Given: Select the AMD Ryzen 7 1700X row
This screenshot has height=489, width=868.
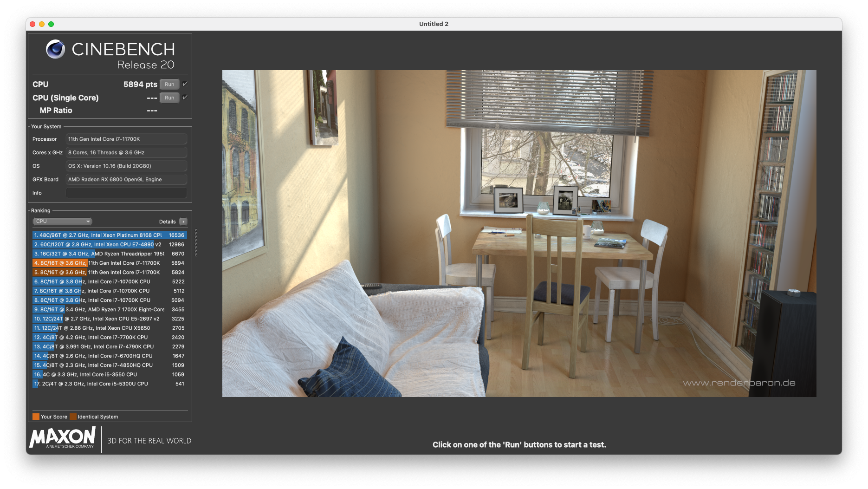Looking at the screenshot, I should pyautogui.click(x=110, y=309).
